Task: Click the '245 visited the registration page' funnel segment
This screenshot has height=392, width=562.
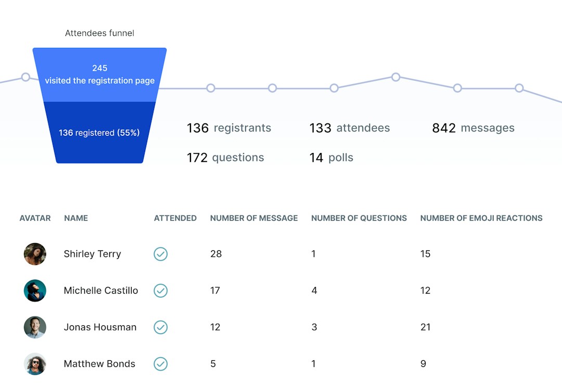Action: tap(99, 74)
